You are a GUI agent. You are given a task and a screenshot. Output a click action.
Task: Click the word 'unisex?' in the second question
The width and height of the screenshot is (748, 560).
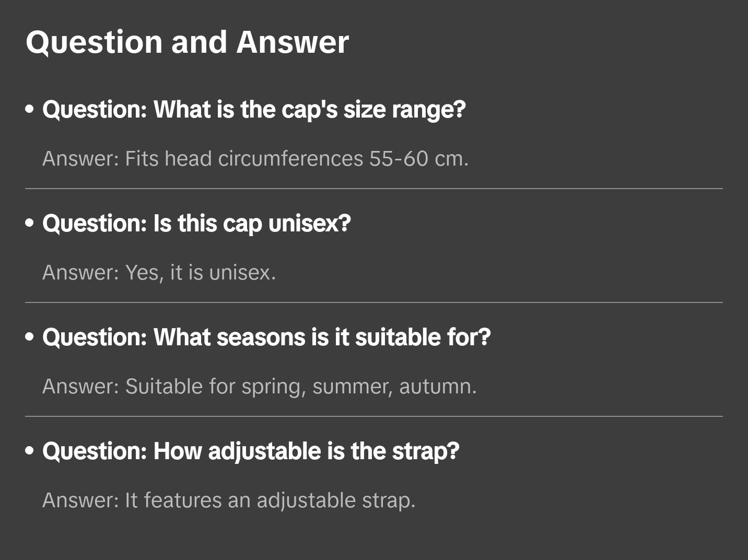[309, 224]
